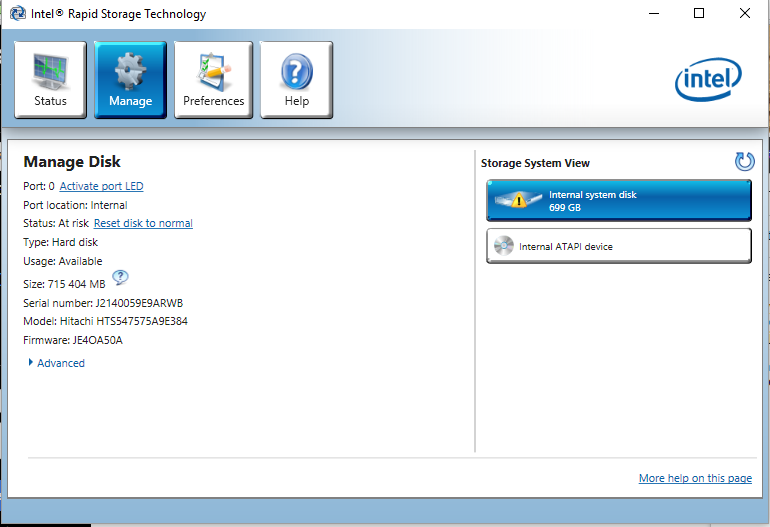Click the disk warning icon
This screenshot has height=527, width=770.
click(519, 200)
